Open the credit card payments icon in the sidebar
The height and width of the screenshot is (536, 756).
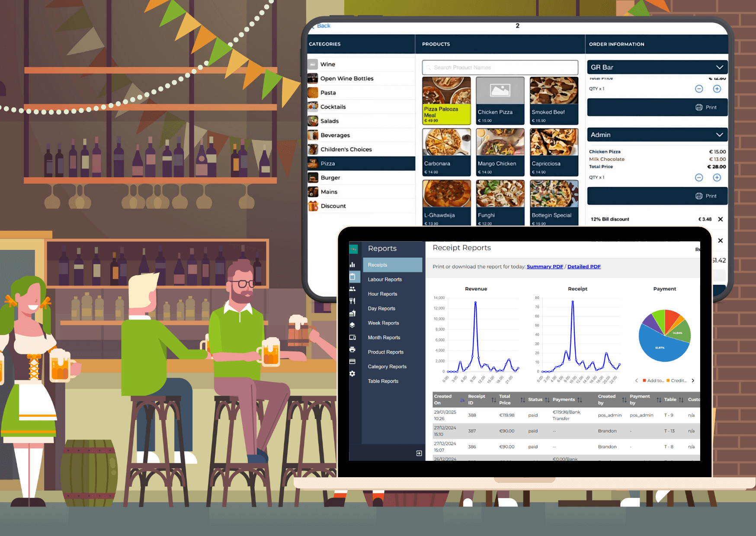tap(352, 361)
